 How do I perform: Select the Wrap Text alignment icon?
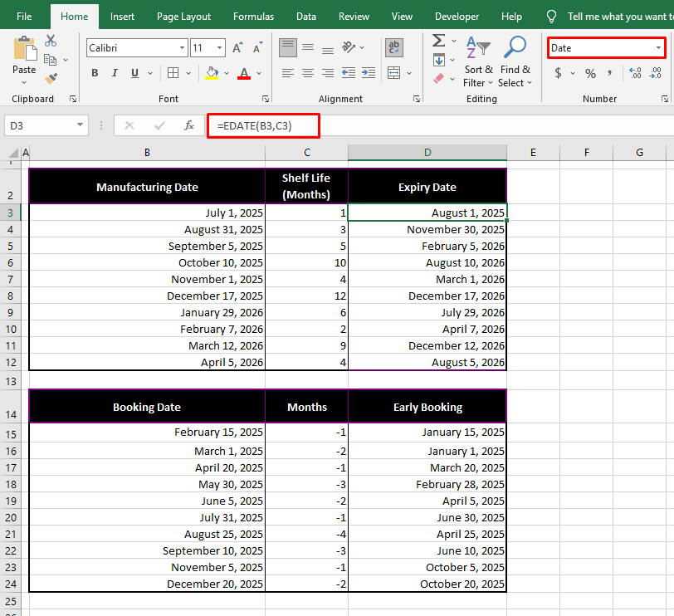tap(393, 47)
